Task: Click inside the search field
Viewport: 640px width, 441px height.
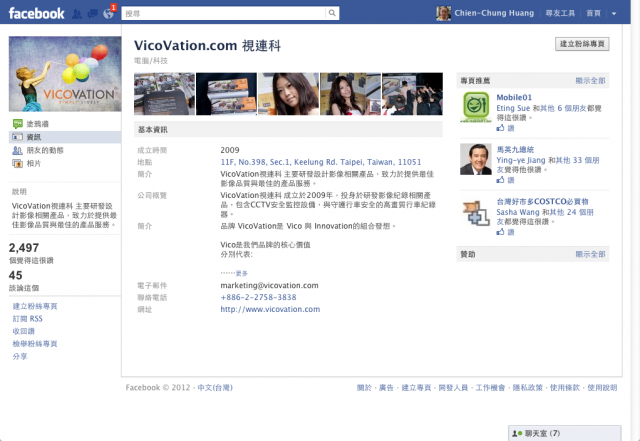Action: tap(224, 13)
